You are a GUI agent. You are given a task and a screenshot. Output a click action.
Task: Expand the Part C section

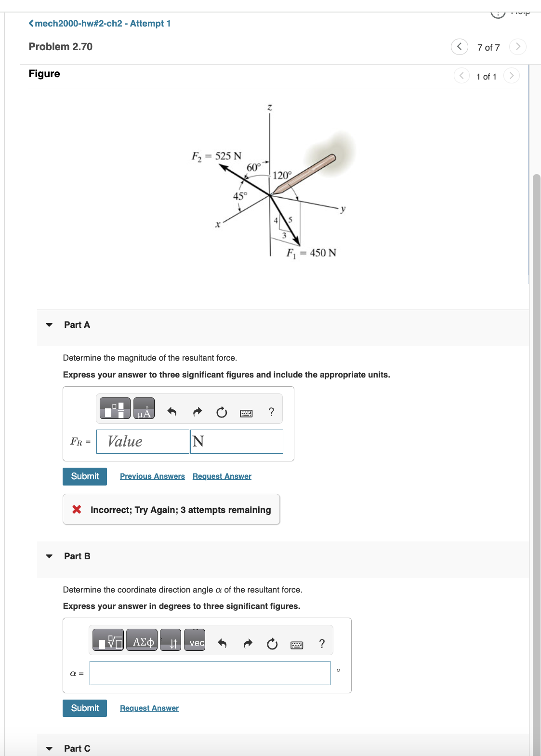pos(50,748)
